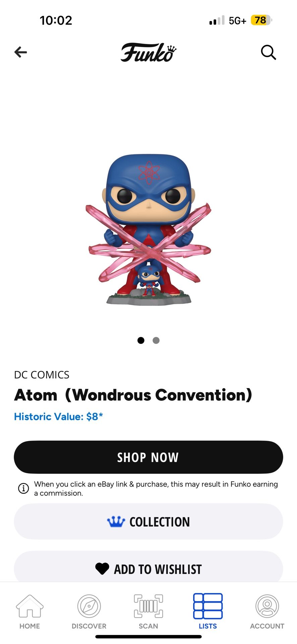Image resolution: width=297 pixels, height=644 pixels.
Task: Open search with magnifying glass icon
Action: pos(269,52)
